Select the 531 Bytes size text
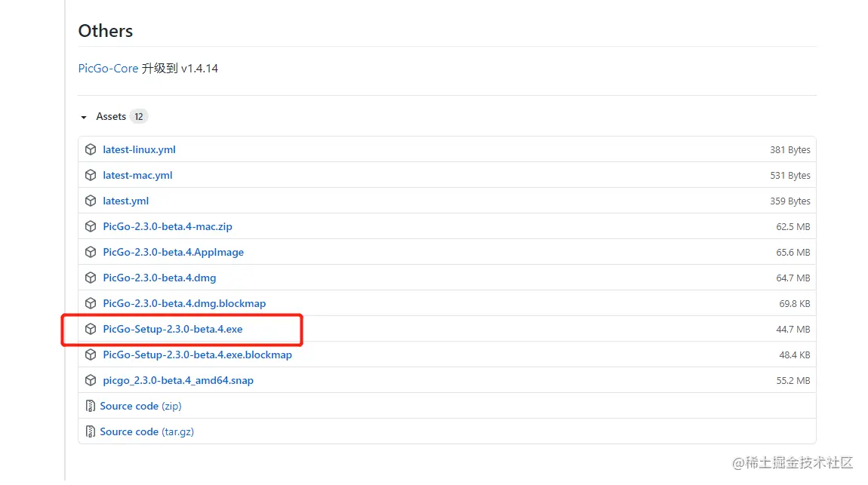 pos(790,176)
